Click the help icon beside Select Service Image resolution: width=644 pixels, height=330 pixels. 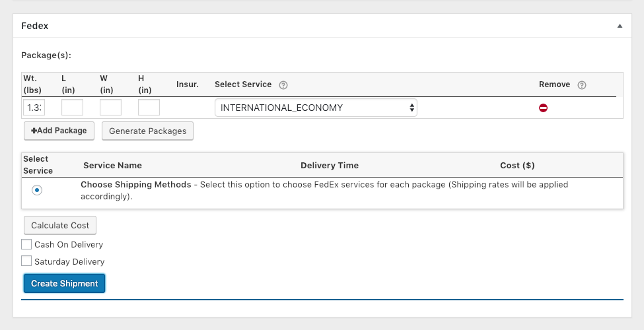[x=283, y=85]
